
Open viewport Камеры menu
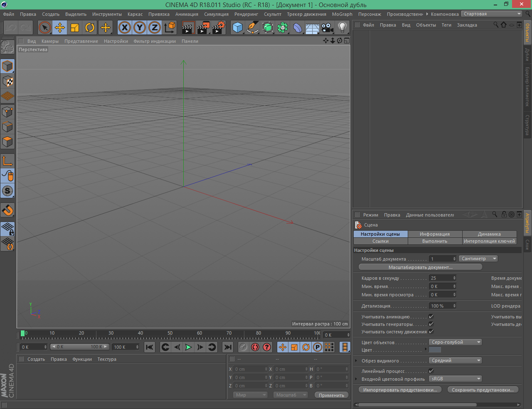(x=50, y=41)
